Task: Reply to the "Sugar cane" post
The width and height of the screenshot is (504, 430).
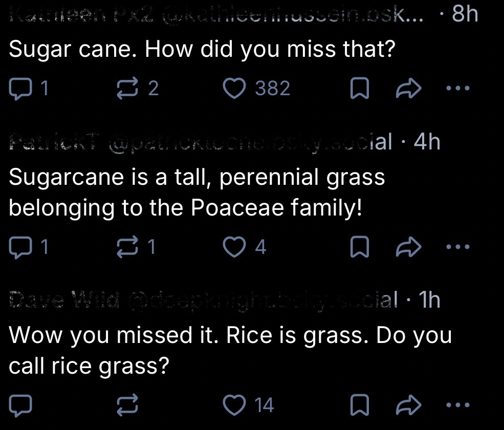Action: [19, 89]
